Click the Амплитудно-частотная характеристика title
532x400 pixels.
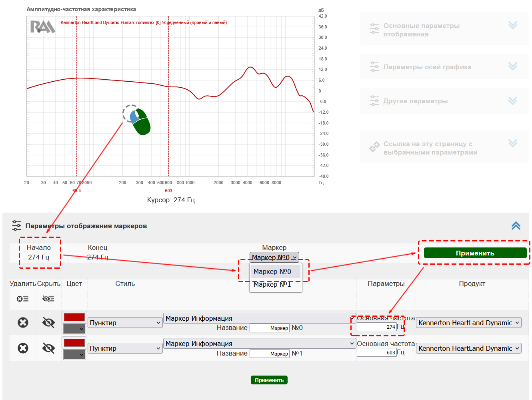point(81,9)
